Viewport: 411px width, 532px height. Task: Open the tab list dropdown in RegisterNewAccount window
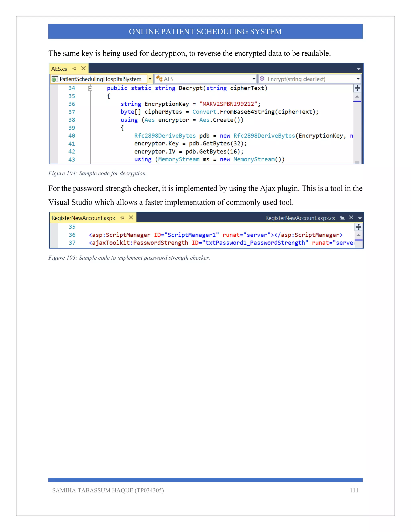(x=360, y=218)
